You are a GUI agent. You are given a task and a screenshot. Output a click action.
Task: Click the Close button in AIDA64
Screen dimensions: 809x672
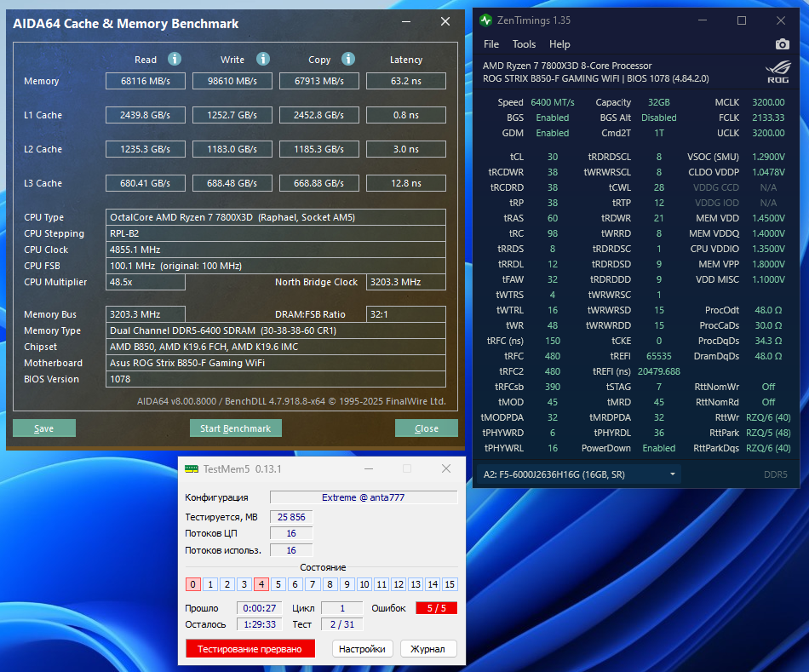point(426,428)
